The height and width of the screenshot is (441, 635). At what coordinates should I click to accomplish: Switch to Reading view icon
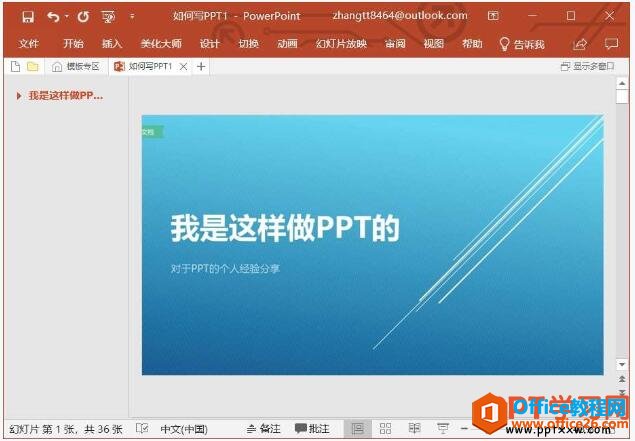(x=414, y=428)
